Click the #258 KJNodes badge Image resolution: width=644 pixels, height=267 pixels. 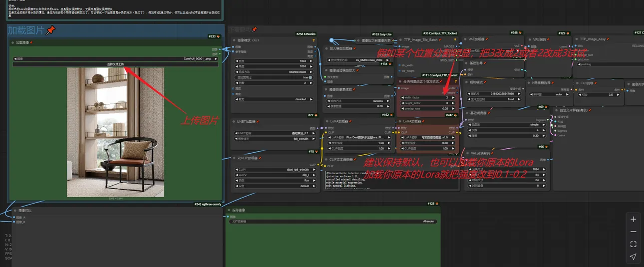[x=306, y=33]
